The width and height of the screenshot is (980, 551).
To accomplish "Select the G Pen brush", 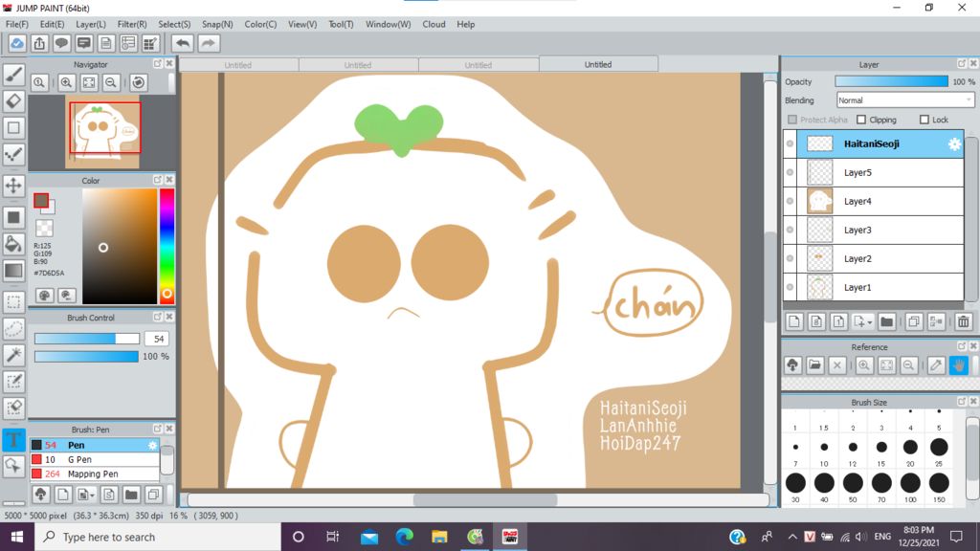I will (x=95, y=459).
